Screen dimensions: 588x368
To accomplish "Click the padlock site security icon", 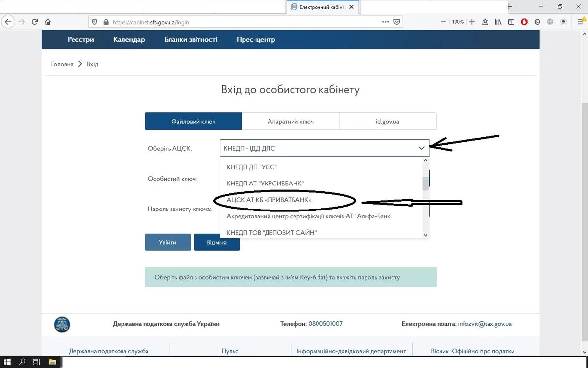I will point(105,22).
